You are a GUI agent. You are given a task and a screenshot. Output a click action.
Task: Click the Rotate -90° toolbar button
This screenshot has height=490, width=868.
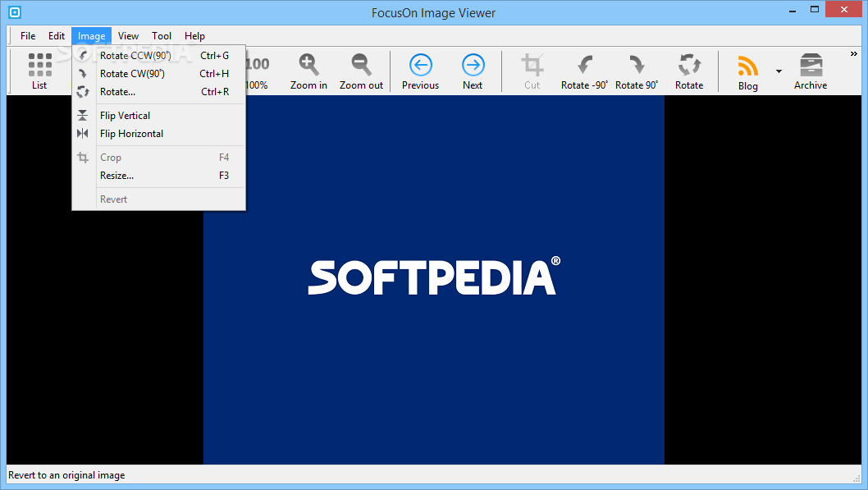584,71
